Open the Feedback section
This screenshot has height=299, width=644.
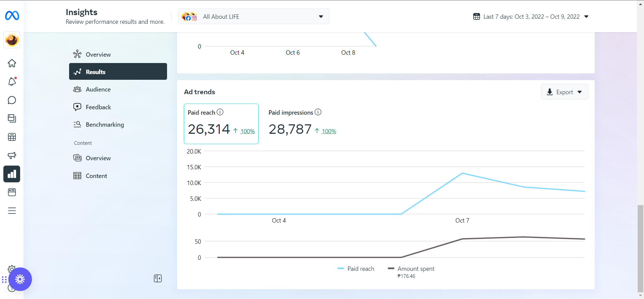118,107
